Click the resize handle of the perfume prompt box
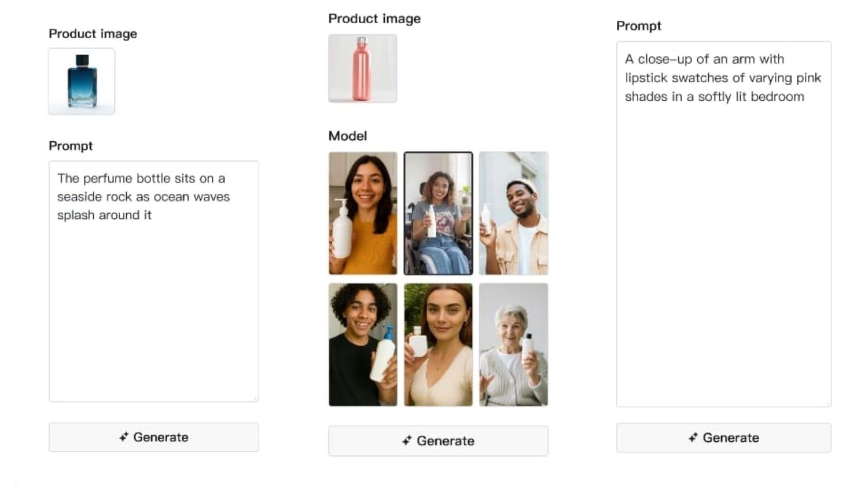The height and width of the screenshot is (488, 868). click(255, 398)
